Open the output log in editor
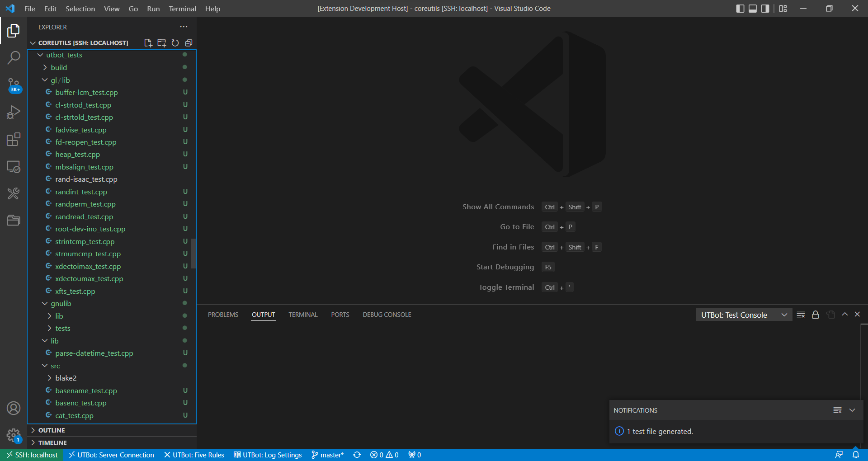 830,315
